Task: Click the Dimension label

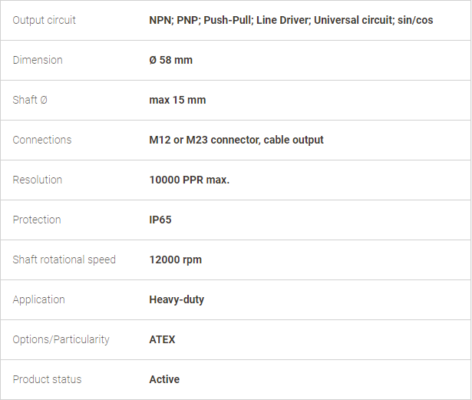Action: pyautogui.click(x=37, y=60)
